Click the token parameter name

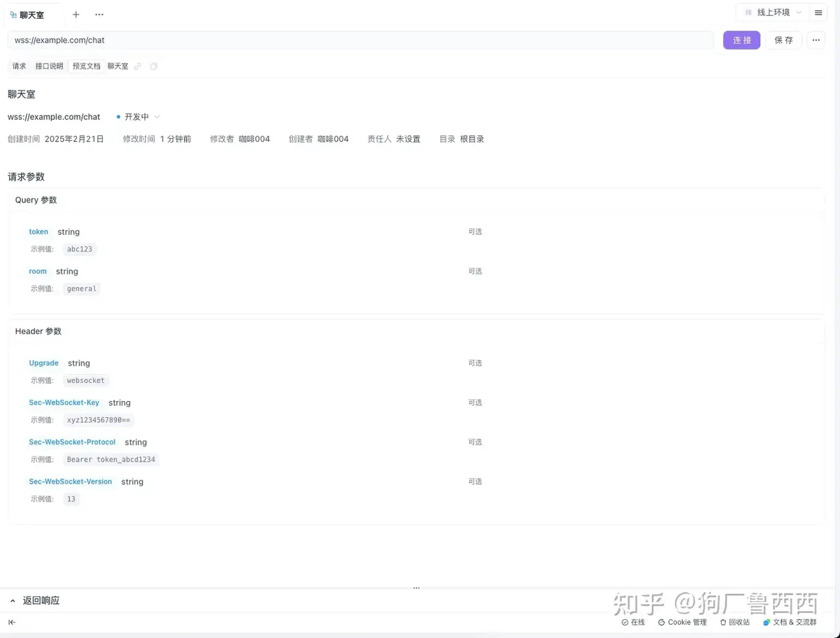[38, 232]
